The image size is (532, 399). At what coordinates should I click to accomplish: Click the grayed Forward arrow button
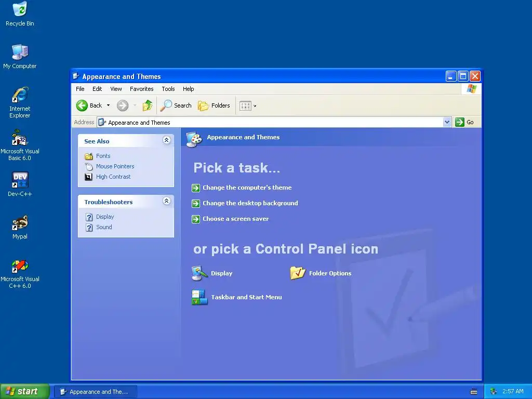123,105
